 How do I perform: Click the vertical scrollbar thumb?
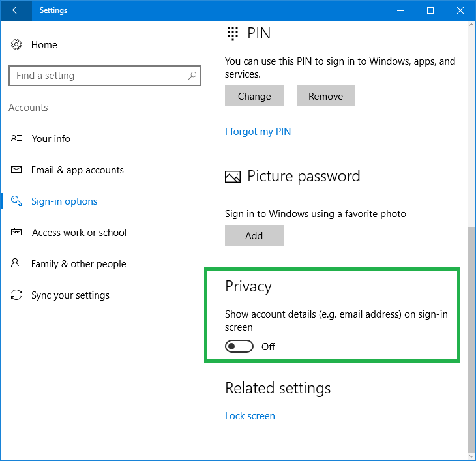471,339
